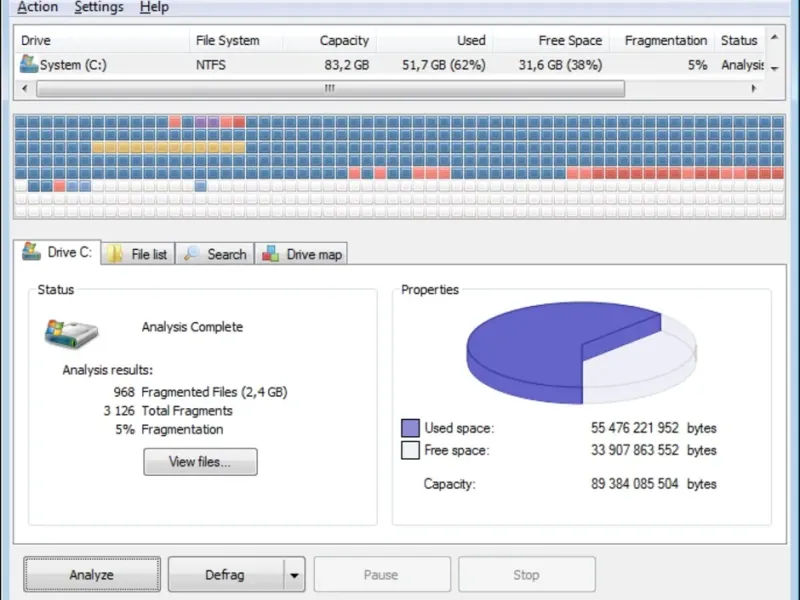Screen dimensions: 800x600
Task: Click the right scroll arrow of drive list
Action: [x=754, y=88]
